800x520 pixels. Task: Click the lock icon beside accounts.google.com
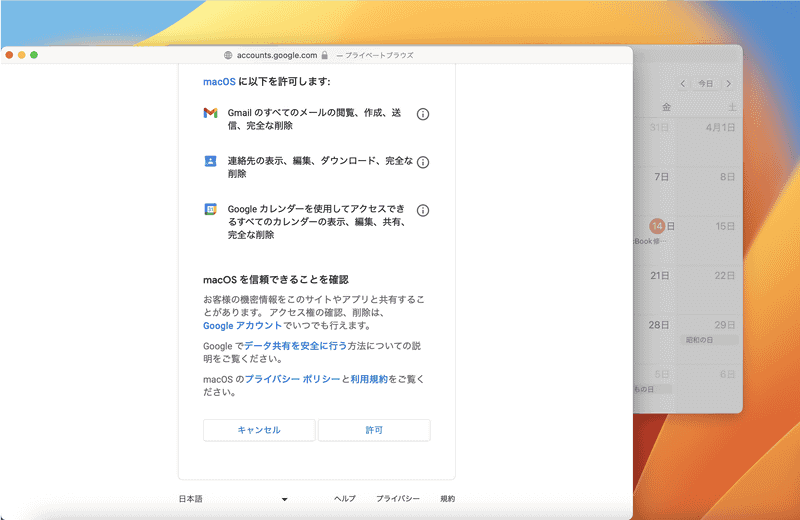pos(324,55)
